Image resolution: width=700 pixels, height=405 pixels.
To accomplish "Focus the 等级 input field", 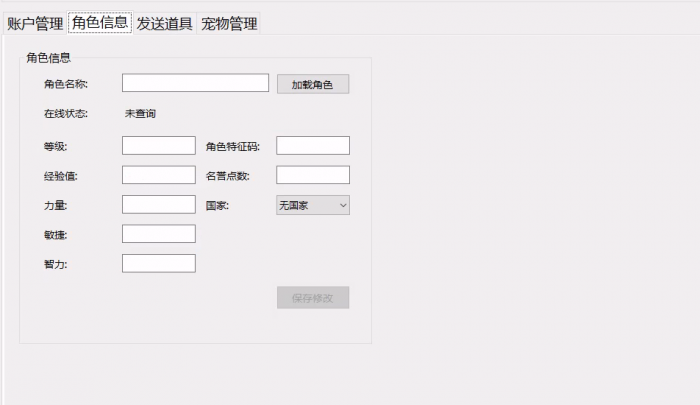I will point(159,146).
